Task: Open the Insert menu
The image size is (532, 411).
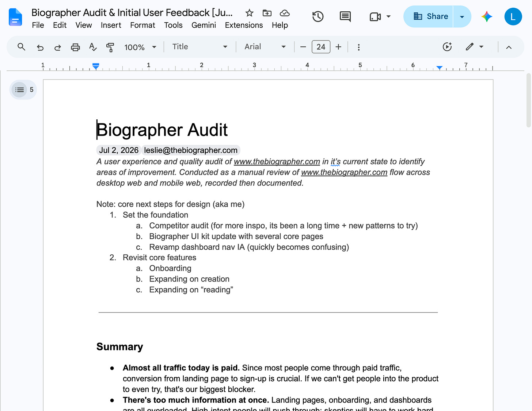Action: pyautogui.click(x=111, y=25)
